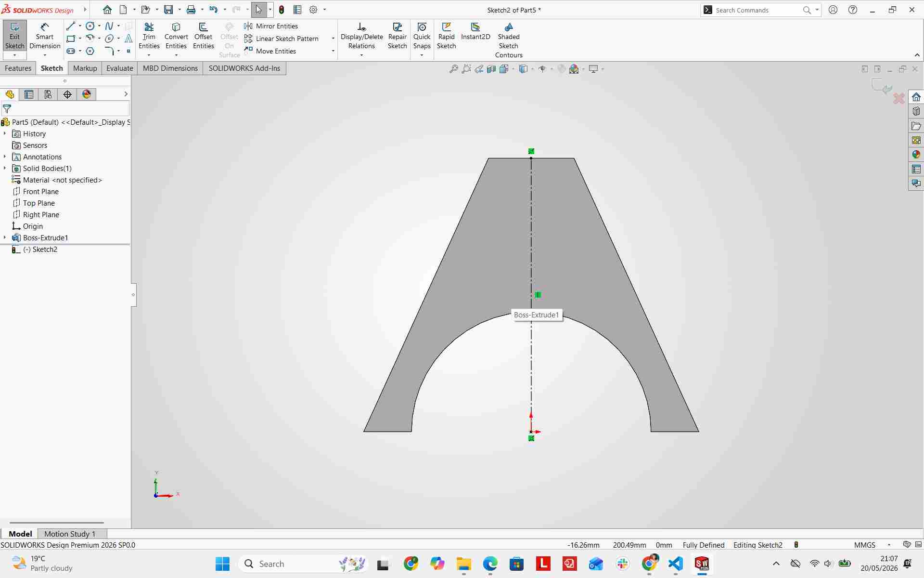Viewport: 924px width, 578px height.
Task: Open Windows taskbar Search box
Action: (x=304, y=564)
